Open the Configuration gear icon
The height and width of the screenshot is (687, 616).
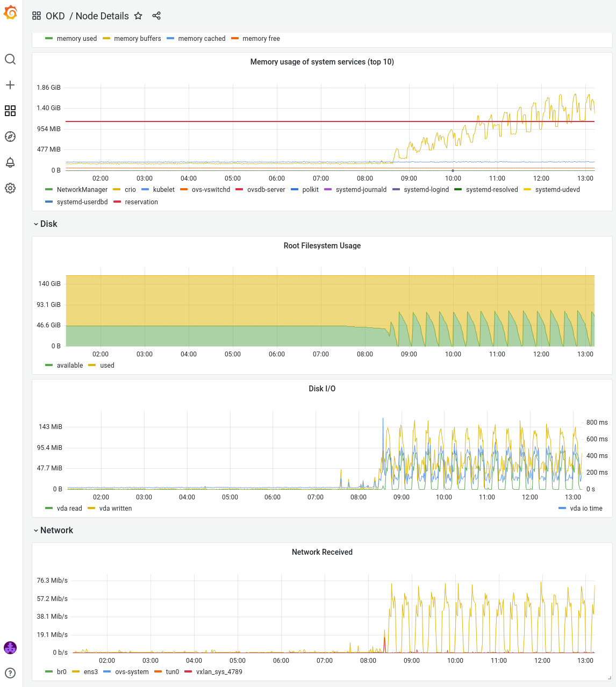pyautogui.click(x=10, y=188)
